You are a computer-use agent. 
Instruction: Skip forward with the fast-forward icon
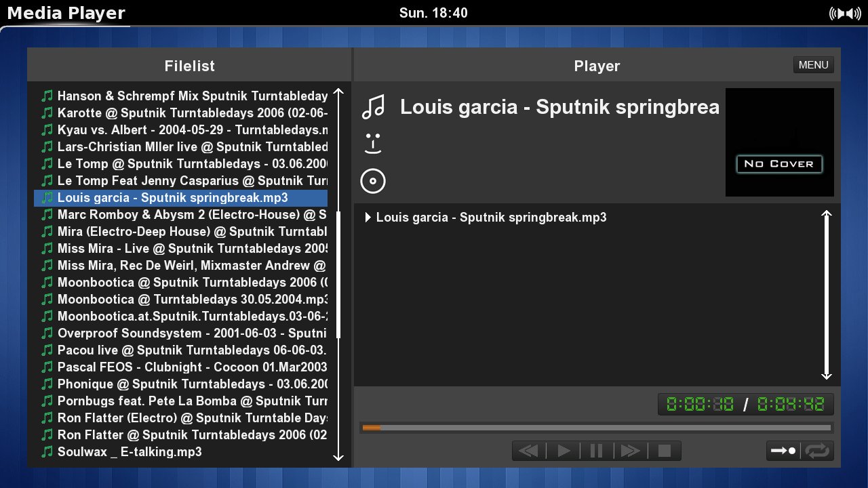(630, 451)
